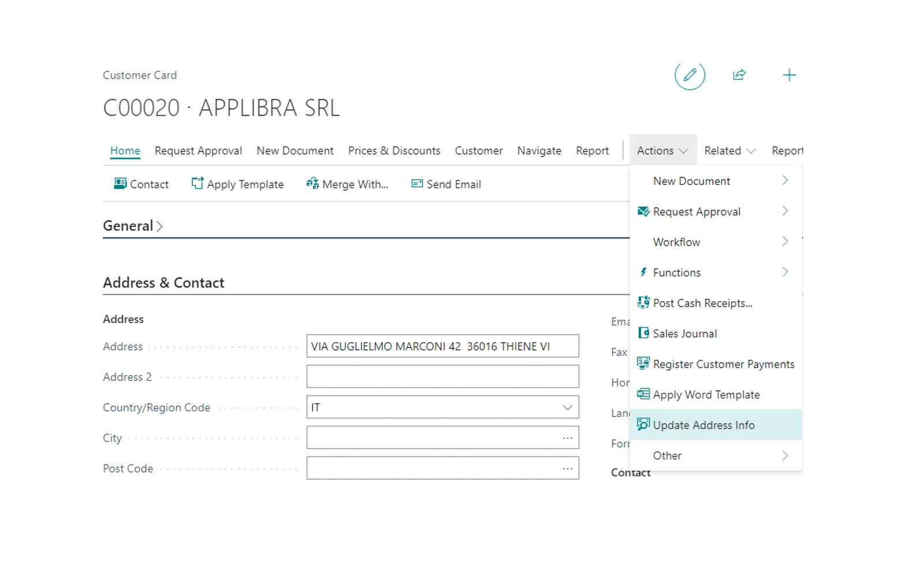
Task: Open Post Code lookup ellipsis button
Action: pos(568,468)
